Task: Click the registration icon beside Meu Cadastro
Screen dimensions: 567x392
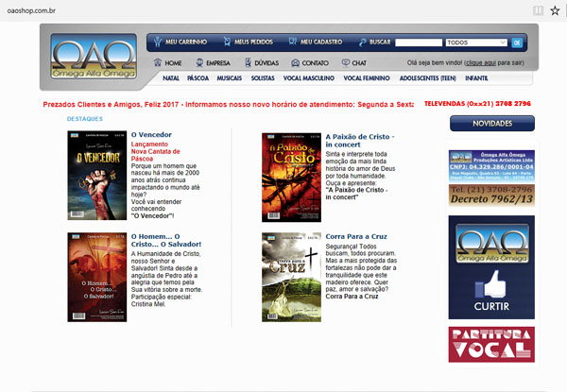Action: (293, 42)
